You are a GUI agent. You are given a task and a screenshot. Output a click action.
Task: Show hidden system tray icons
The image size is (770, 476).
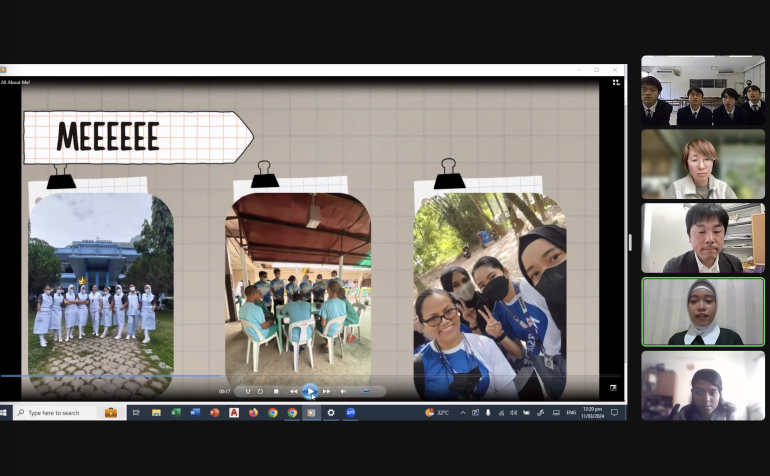463,413
